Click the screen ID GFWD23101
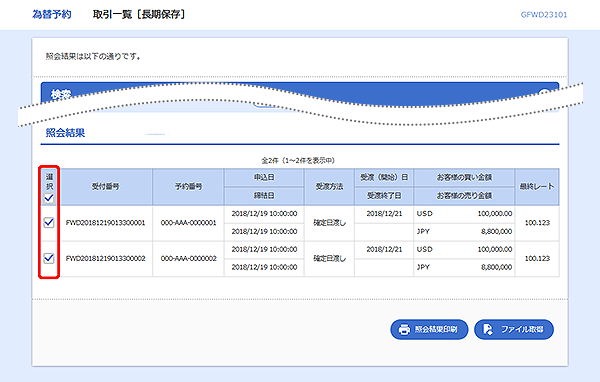The width and height of the screenshot is (600, 382). (x=544, y=15)
